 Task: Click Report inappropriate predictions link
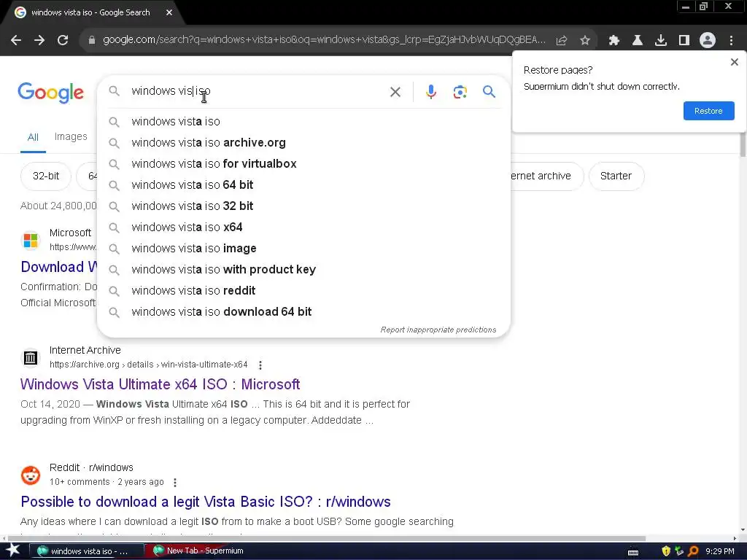pyautogui.click(x=438, y=330)
